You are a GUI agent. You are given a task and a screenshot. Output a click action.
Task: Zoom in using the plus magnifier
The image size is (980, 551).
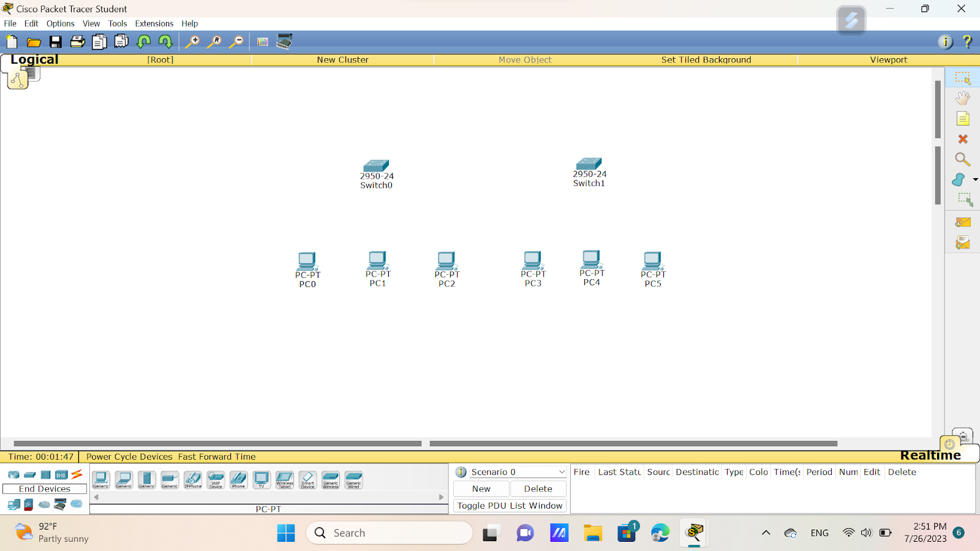point(192,42)
